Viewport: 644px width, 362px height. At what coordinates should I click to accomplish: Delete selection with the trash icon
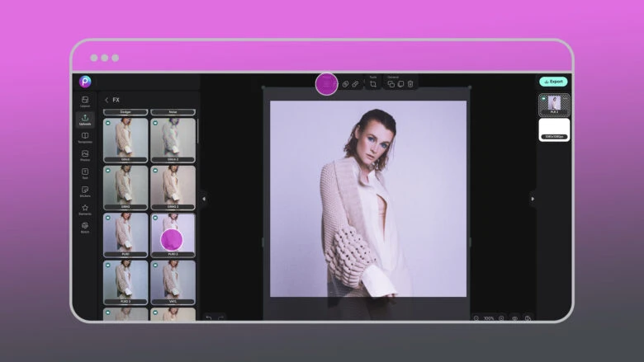(410, 84)
